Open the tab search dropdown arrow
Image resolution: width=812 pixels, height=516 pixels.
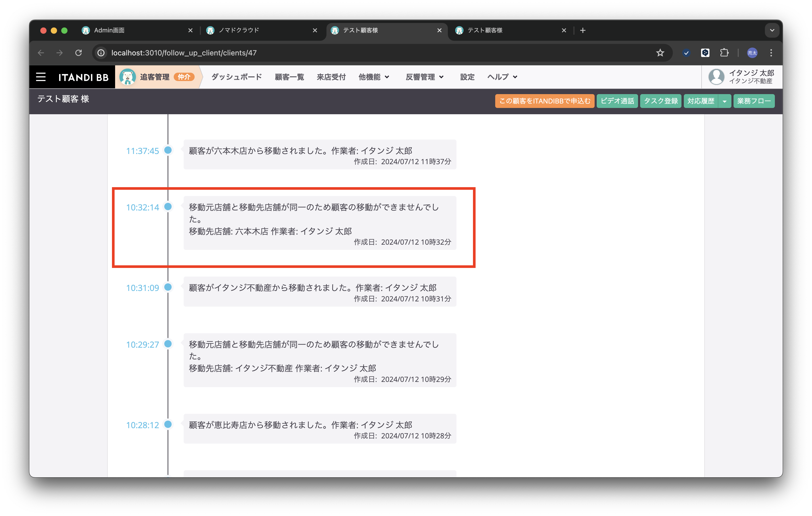coord(772,30)
